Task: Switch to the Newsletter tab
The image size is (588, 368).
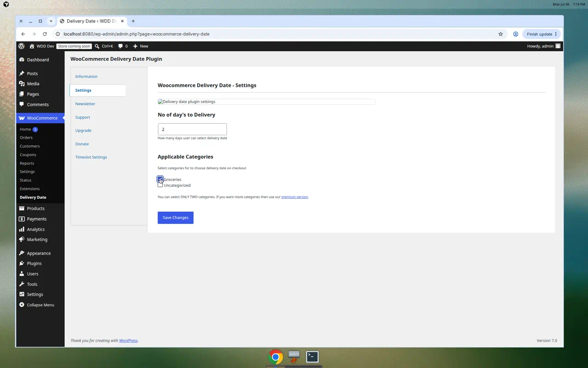Action: coord(85,104)
